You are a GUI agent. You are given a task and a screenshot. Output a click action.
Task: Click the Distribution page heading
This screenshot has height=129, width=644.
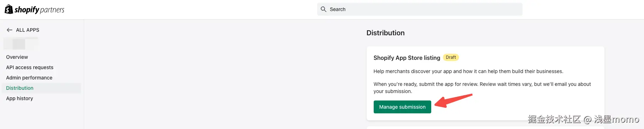click(385, 33)
